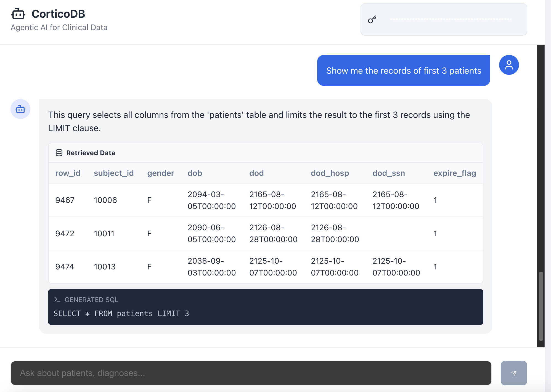The width and height of the screenshot is (551, 392).
Task: Click the gender column header
Action: pos(160,173)
